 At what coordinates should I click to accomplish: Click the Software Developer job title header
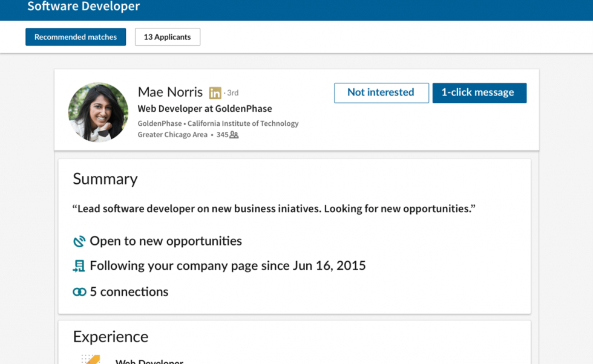coord(84,7)
